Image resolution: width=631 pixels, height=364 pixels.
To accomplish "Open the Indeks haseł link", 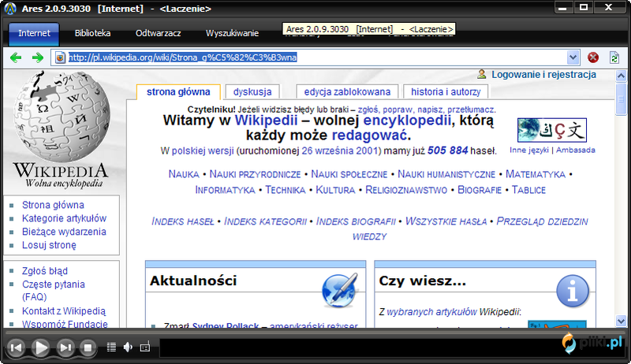I will click(183, 221).
